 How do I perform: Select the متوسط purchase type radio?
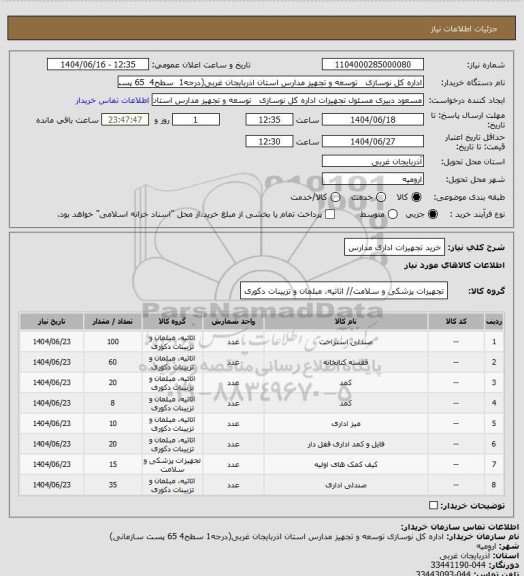392,214
